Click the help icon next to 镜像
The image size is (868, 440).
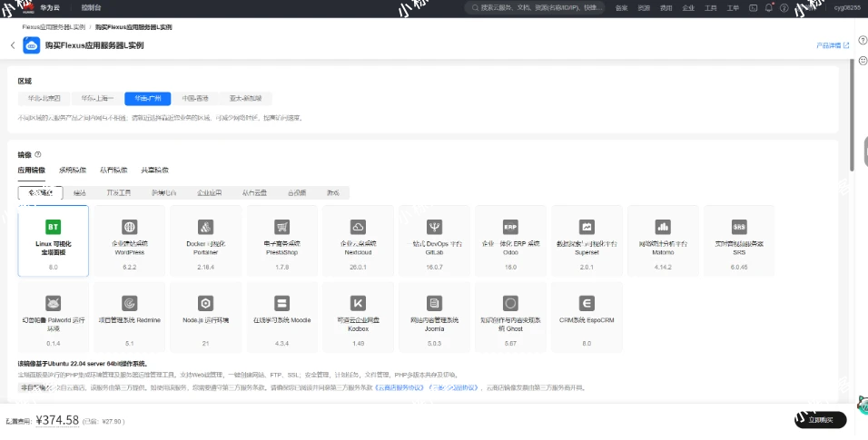click(x=37, y=154)
